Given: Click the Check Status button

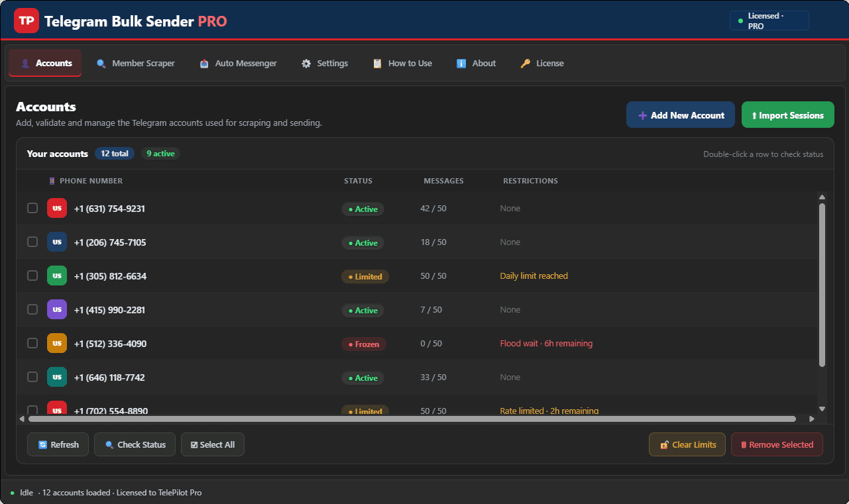Looking at the screenshot, I should pyautogui.click(x=135, y=444).
